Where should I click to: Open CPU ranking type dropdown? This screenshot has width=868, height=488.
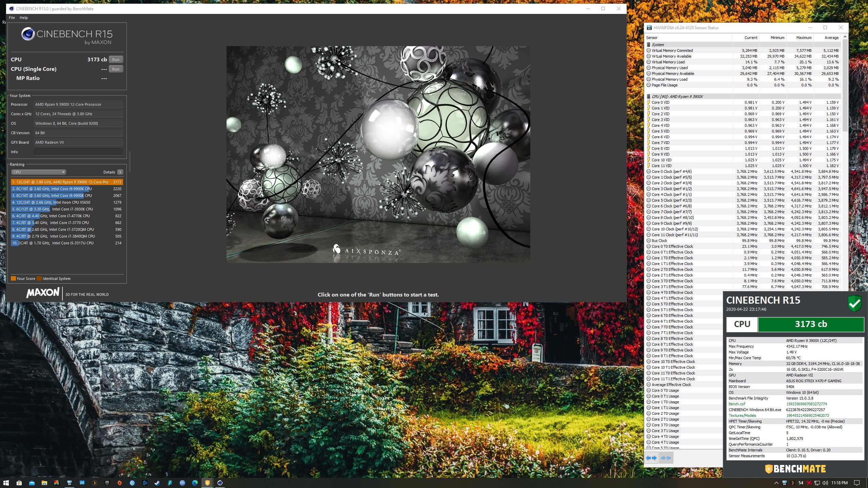(x=39, y=172)
